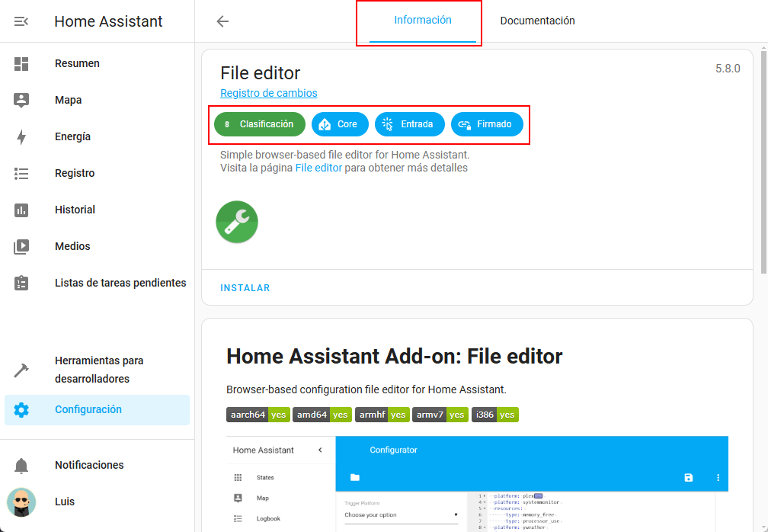
Task: Click the Mapa icon in sidebar
Action: pos(21,101)
